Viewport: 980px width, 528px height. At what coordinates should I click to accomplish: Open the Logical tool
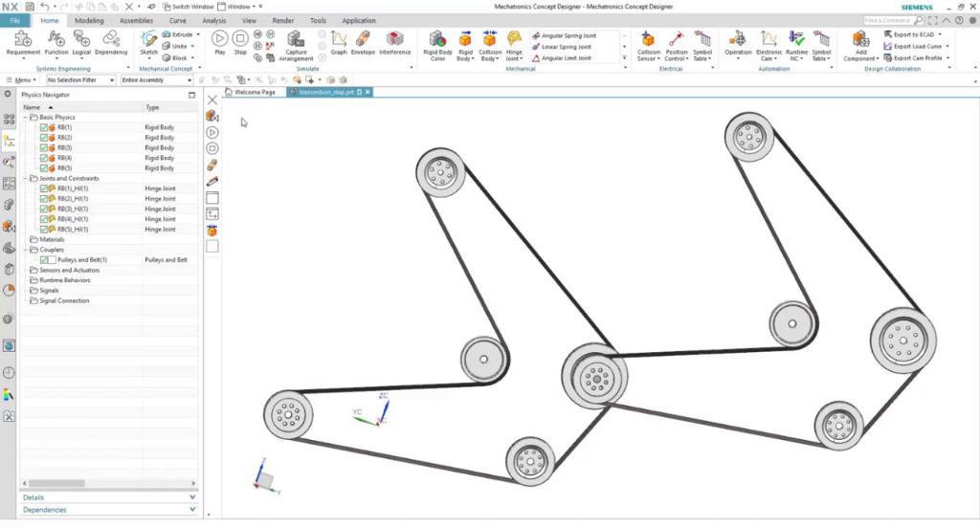click(81, 44)
